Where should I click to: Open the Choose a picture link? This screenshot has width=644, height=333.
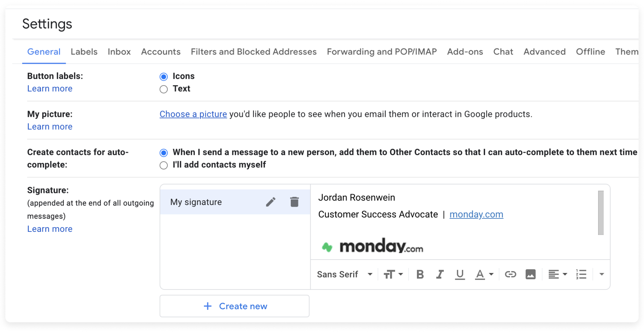[x=193, y=114]
